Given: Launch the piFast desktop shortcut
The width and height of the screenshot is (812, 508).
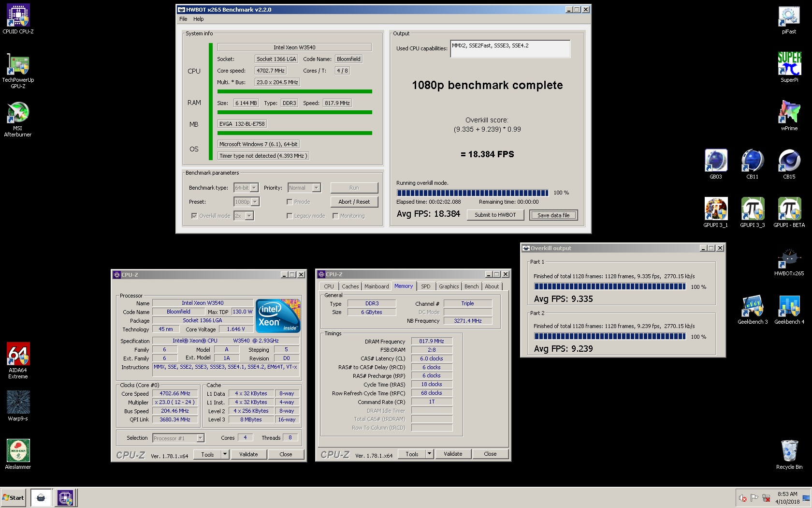Looking at the screenshot, I should point(789,19).
